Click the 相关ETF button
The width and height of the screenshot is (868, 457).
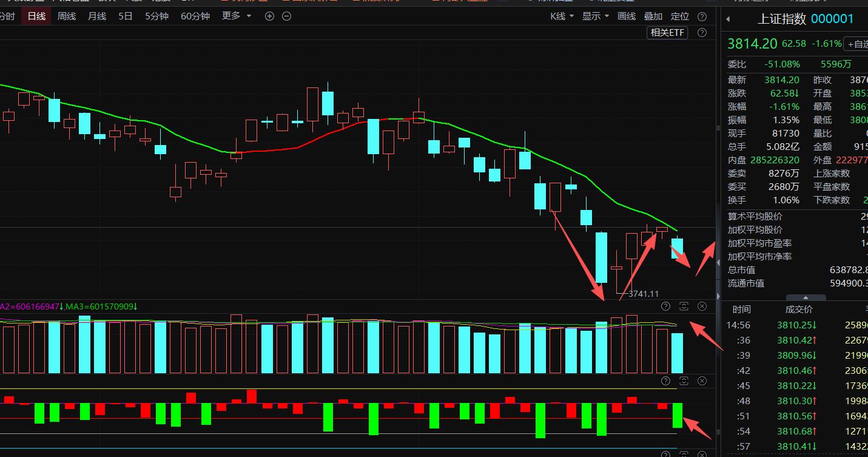(668, 33)
